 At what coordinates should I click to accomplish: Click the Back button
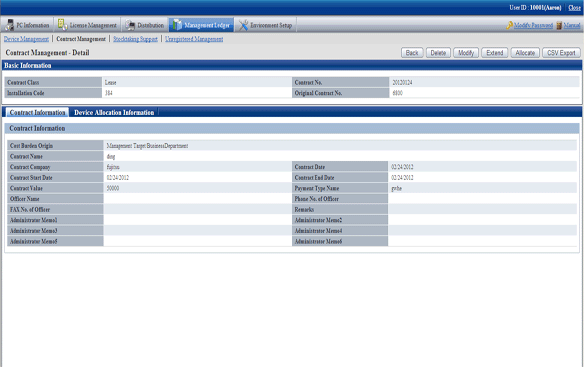[x=412, y=53]
